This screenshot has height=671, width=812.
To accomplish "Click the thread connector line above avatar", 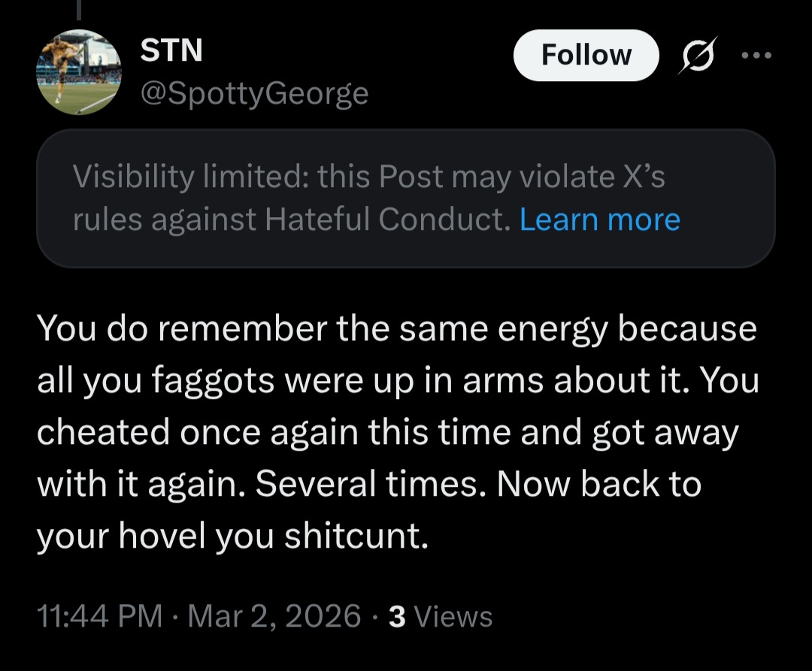I will tap(78, 8).
